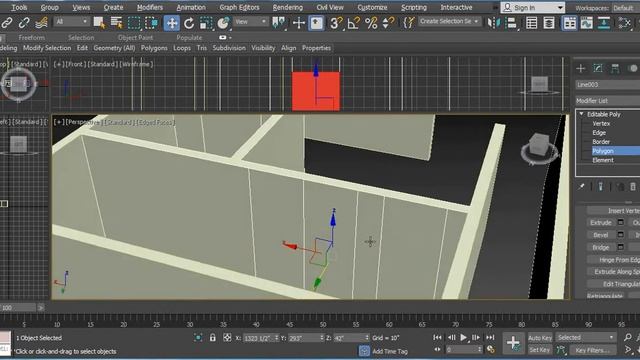
Task: Click Bind to Space Warp icon
Action: click(41, 23)
